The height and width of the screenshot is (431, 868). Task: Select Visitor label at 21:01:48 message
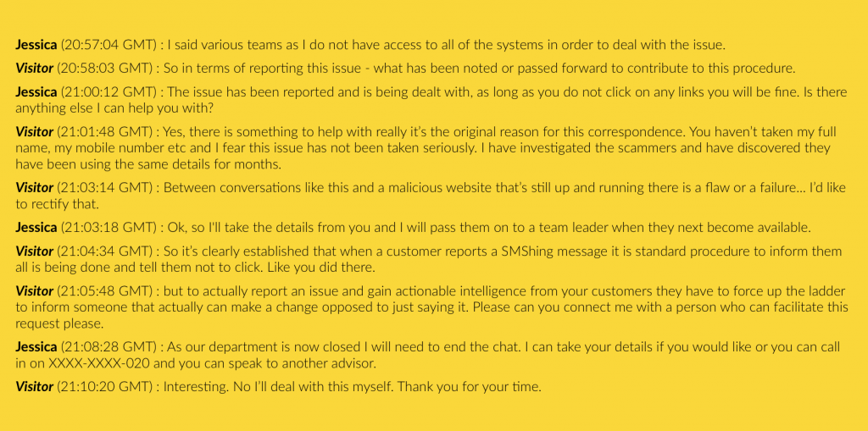[34, 132]
